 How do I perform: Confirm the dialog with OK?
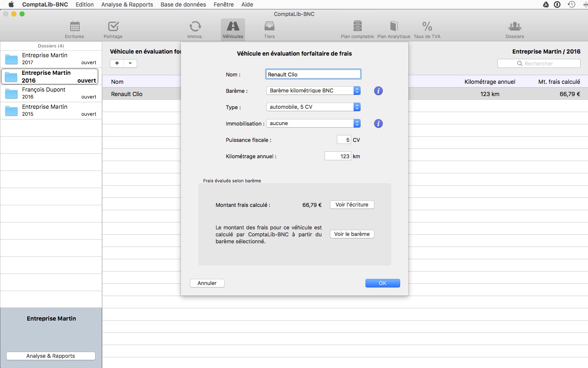(x=383, y=283)
